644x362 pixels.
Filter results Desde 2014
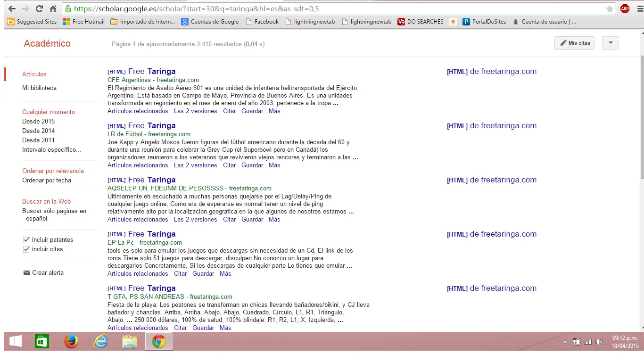coord(39,131)
